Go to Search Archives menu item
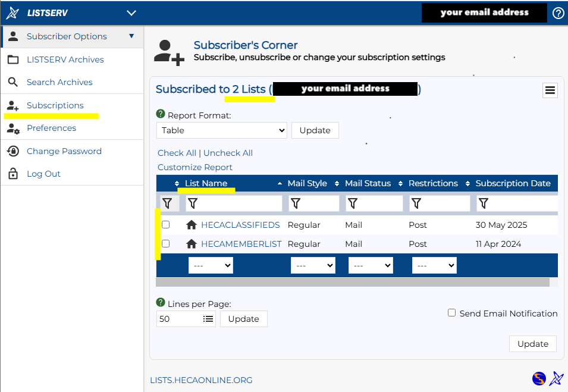568x392 pixels. [x=59, y=82]
